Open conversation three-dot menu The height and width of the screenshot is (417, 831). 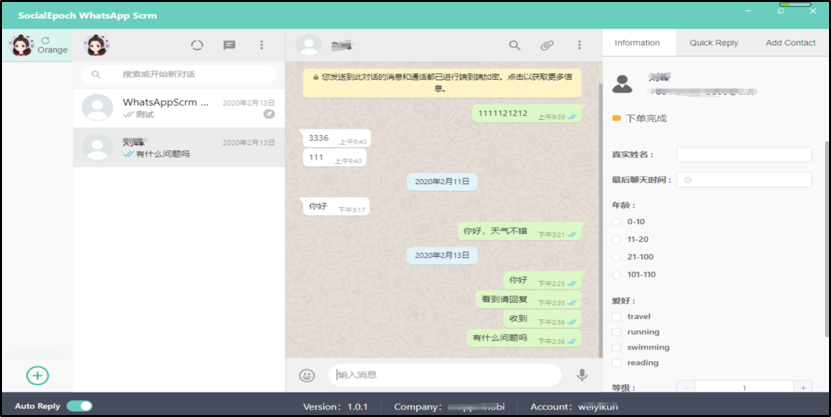point(579,45)
